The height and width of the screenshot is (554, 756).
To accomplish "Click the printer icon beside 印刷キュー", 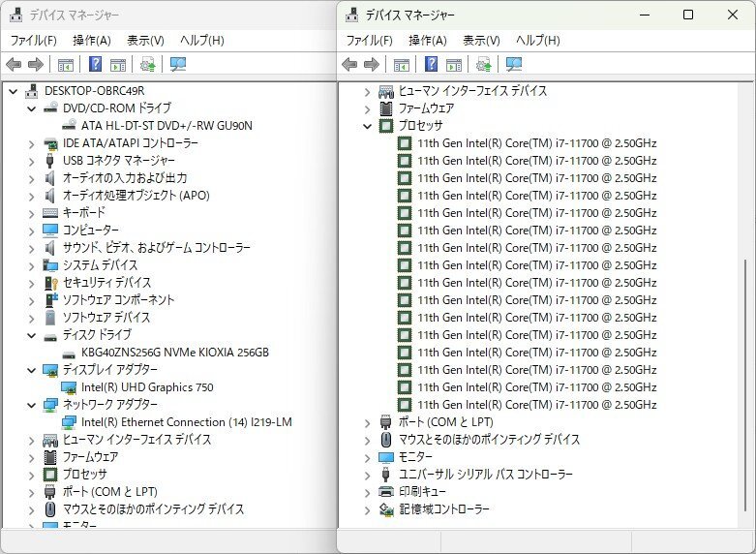I will coord(386,492).
